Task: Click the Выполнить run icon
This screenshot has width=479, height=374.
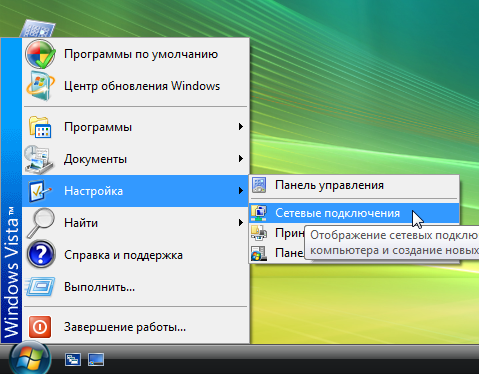Action: [x=40, y=287]
